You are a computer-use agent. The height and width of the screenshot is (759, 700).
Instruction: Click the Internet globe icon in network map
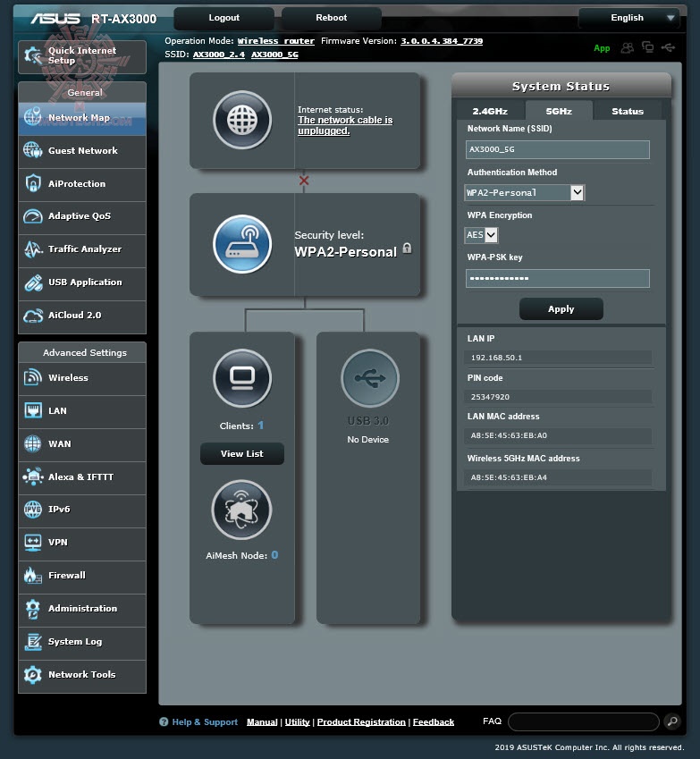[242, 120]
